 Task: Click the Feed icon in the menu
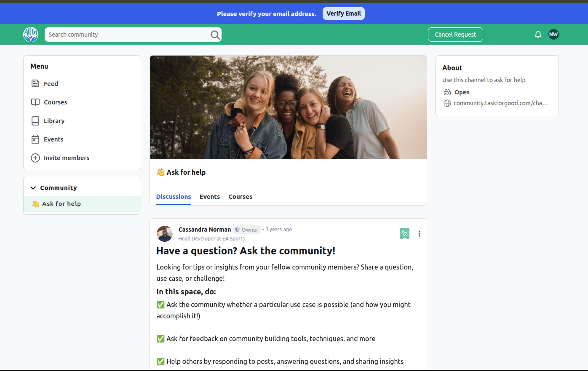(35, 83)
